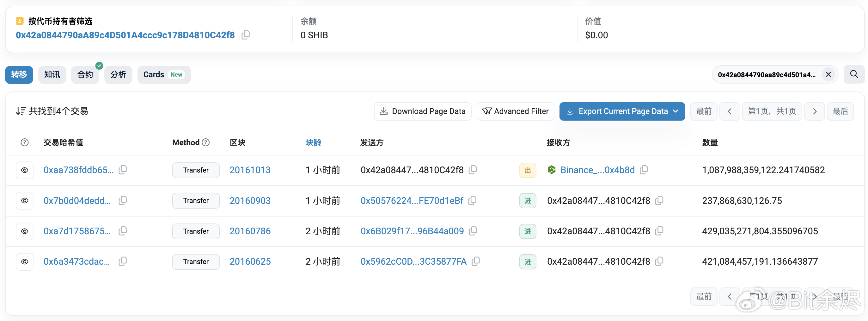Open block 20160625 link
868x321 pixels.
click(250, 261)
